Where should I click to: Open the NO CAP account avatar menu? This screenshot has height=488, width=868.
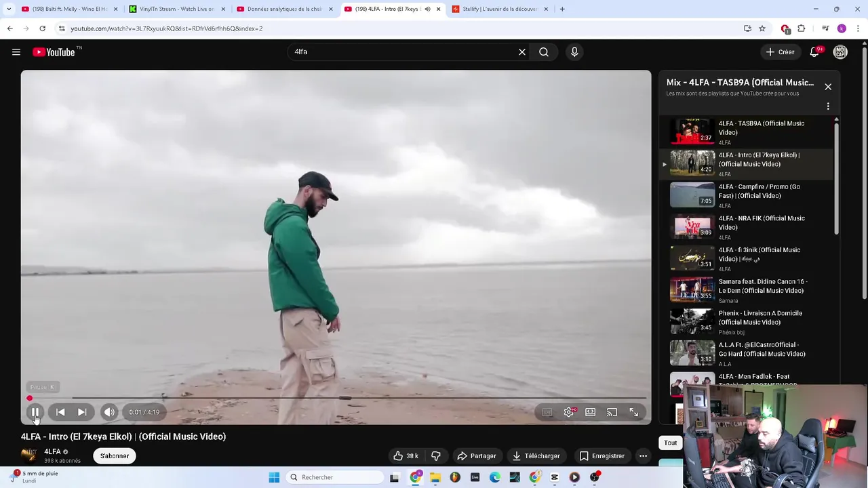point(840,52)
